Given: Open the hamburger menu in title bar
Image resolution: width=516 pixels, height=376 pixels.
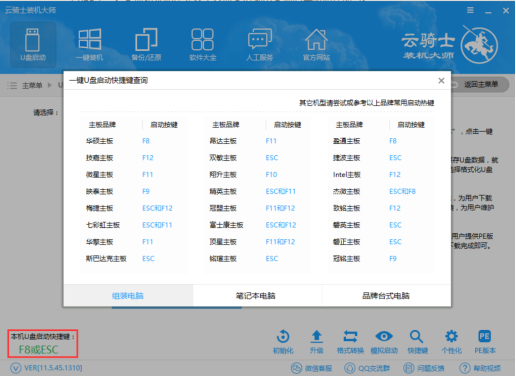Looking at the screenshot, I should coord(470,10).
